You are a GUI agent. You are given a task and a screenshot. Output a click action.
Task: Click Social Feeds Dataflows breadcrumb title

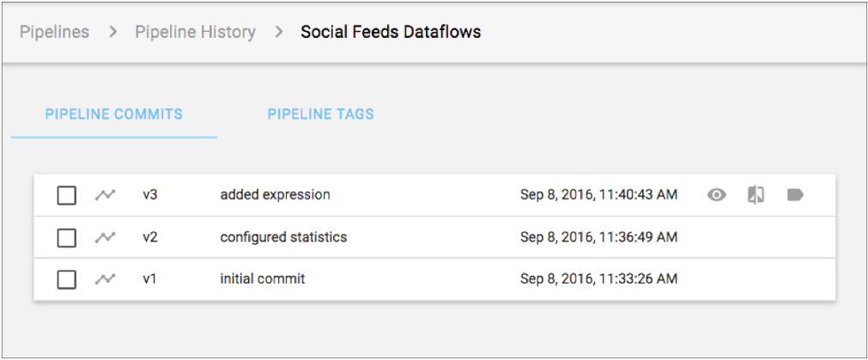(391, 33)
